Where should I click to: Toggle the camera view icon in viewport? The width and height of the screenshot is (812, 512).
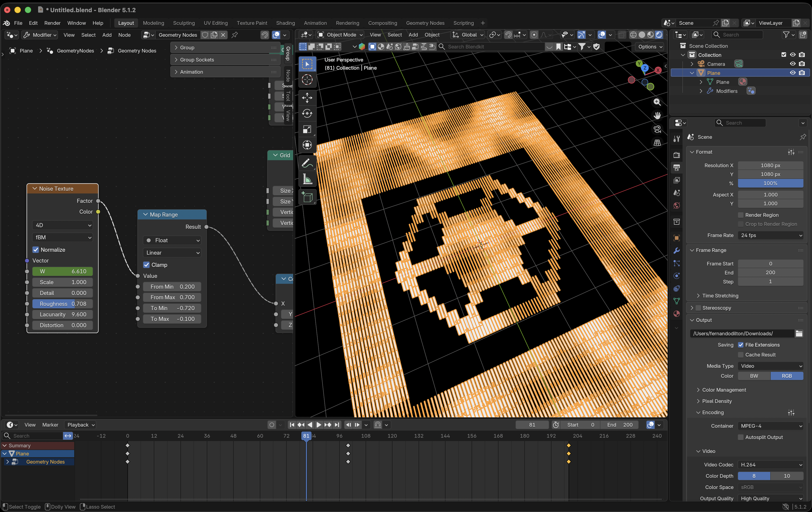click(657, 129)
